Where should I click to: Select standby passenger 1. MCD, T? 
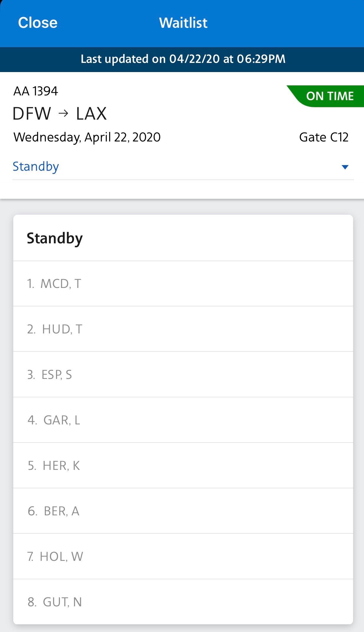183,284
